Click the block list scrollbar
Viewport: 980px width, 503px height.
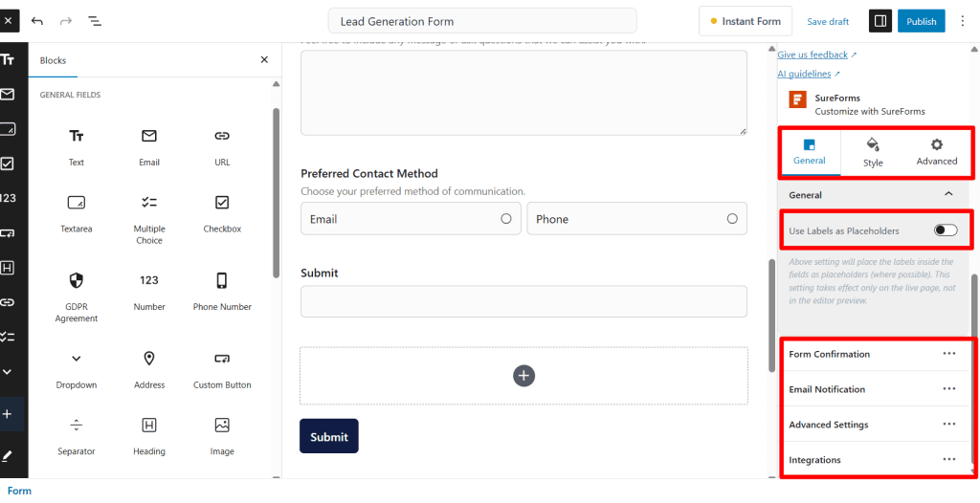click(x=277, y=191)
